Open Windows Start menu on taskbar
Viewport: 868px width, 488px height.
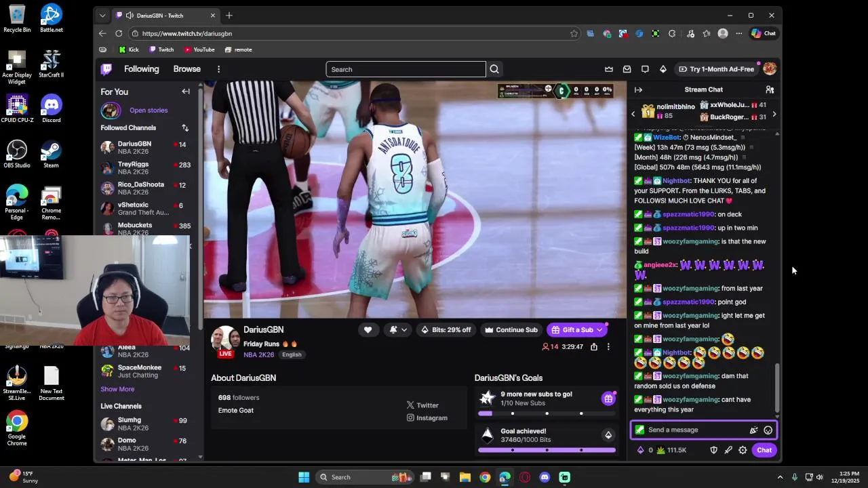point(304,477)
